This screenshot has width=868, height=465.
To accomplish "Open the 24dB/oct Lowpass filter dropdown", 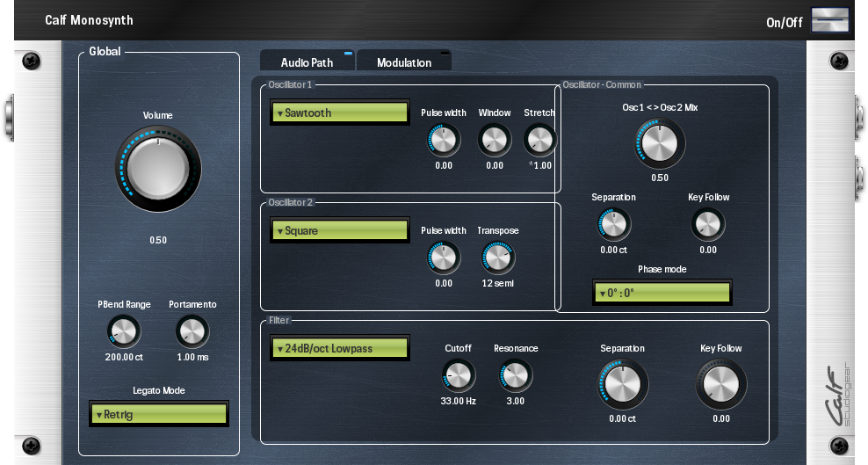I will 340,349.
